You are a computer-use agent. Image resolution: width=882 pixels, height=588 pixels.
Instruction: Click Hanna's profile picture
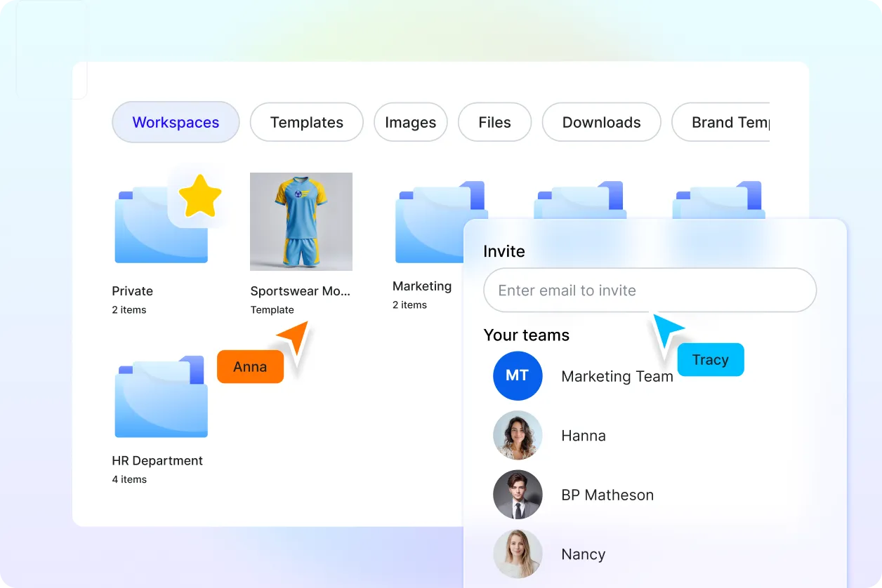(x=518, y=435)
